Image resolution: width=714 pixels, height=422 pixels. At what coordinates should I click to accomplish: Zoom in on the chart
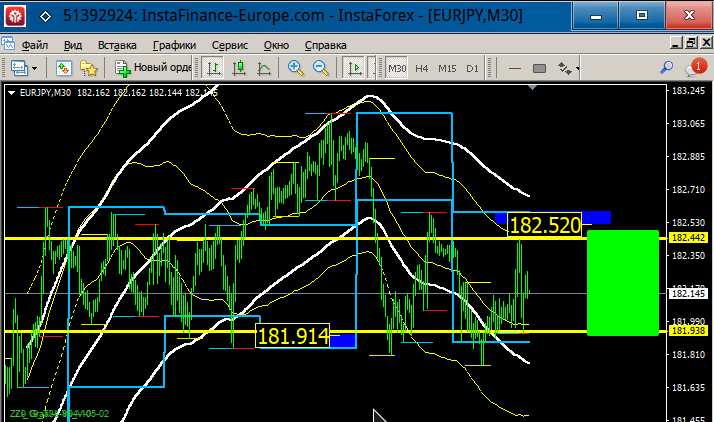click(296, 68)
